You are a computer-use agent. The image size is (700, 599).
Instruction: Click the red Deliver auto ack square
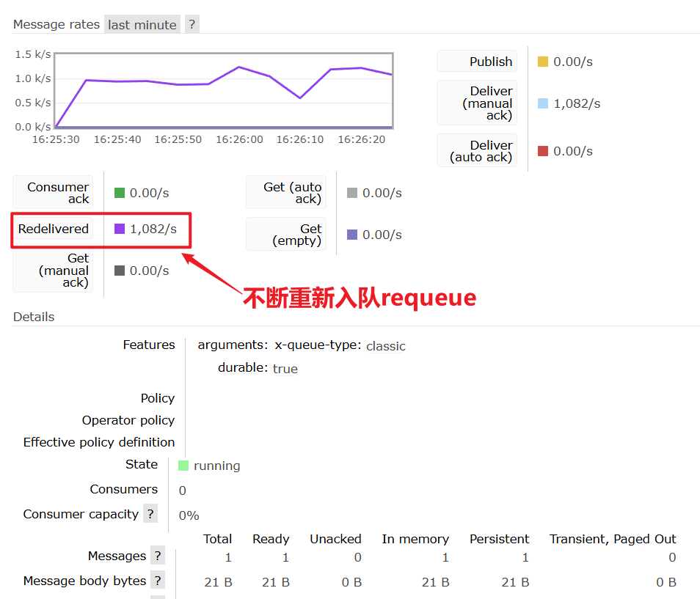(x=543, y=151)
